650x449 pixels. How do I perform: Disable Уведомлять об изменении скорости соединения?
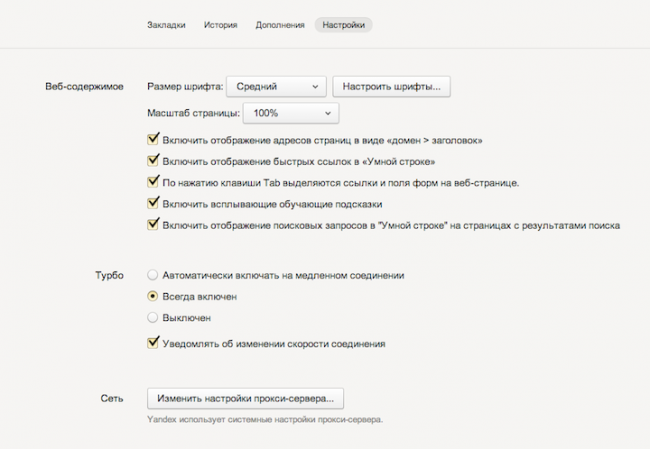pyautogui.click(x=153, y=344)
